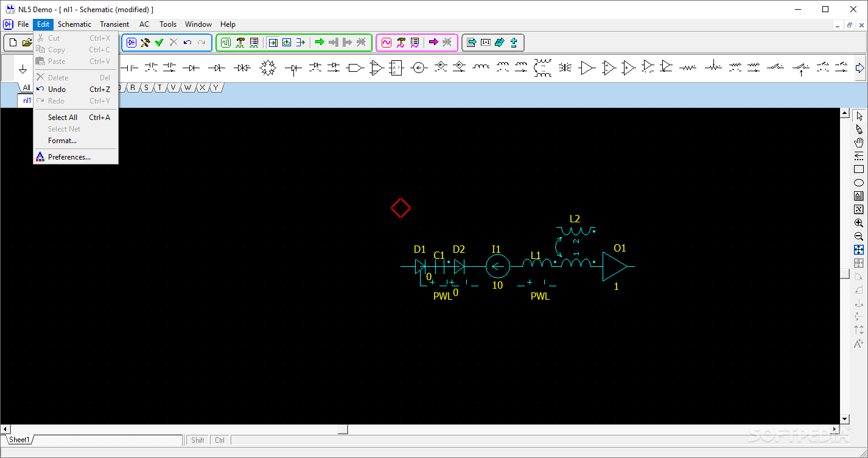Open AC settings hammer icon in pink group
Viewport: 868px width, 458px height.
click(x=401, y=43)
